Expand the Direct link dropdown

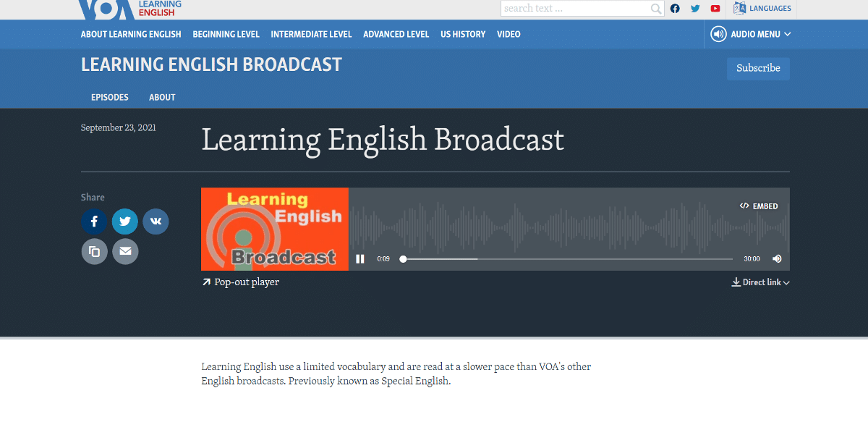[x=760, y=282]
